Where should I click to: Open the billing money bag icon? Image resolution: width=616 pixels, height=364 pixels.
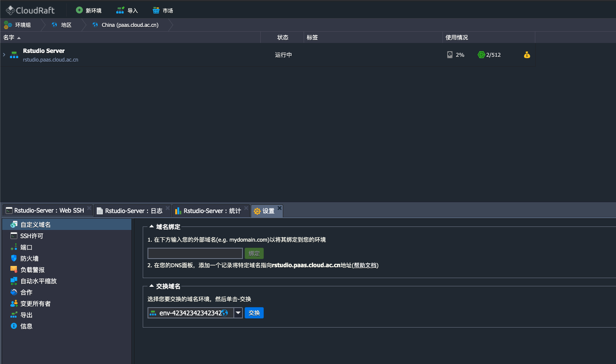point(527,55)
